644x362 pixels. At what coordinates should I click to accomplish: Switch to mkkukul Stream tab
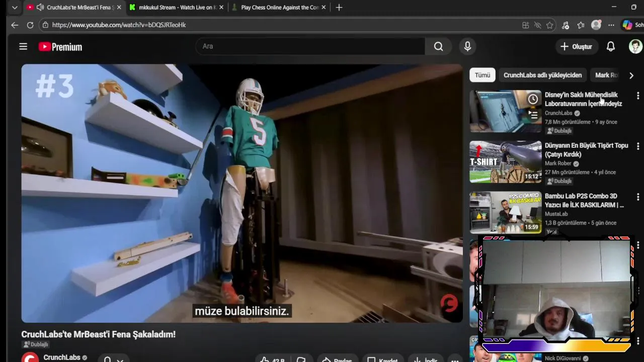pos(177,8)
